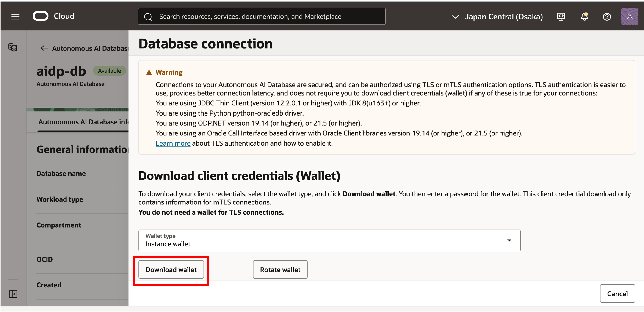The image size is (644, 312).
Task: Open the Autonomous AI Database breadcrumb
Action: [x=90, y=49]
